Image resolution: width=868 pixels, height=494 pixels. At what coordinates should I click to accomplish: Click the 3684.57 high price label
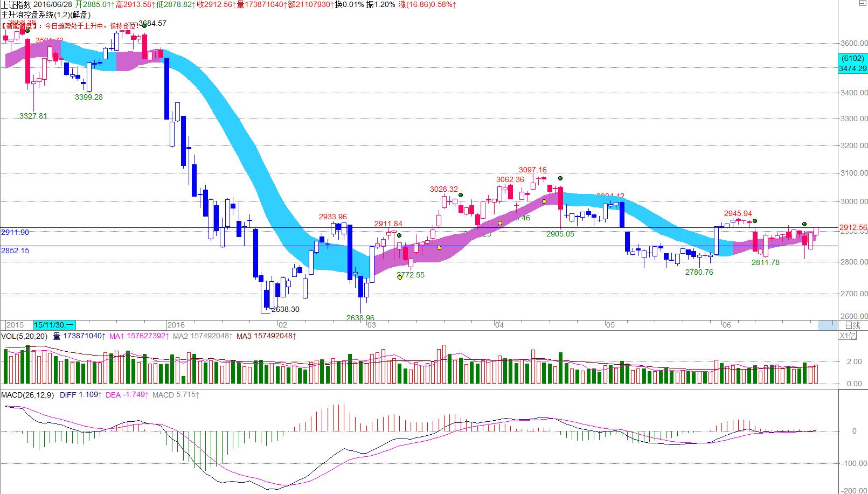coord(152,23)
